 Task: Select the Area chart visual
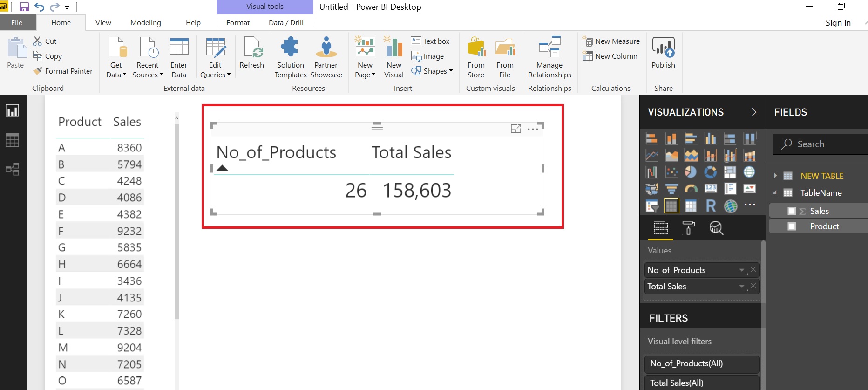671,155
